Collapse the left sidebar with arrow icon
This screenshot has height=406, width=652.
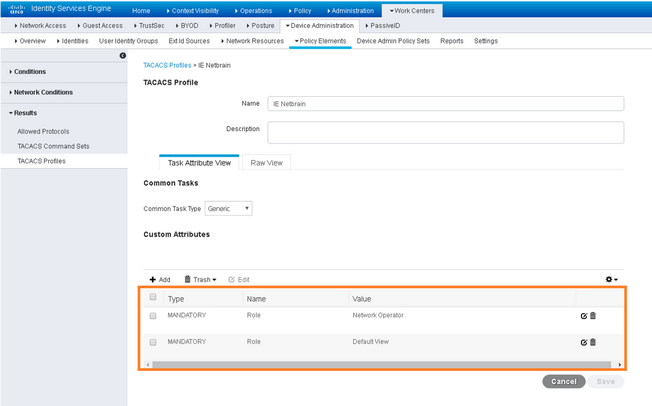[123, 55]
